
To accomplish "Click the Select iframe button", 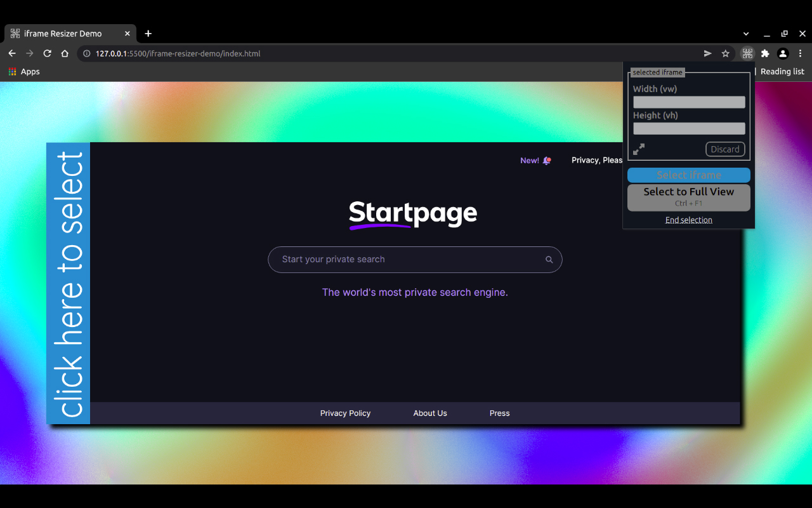I will (689, 175).
